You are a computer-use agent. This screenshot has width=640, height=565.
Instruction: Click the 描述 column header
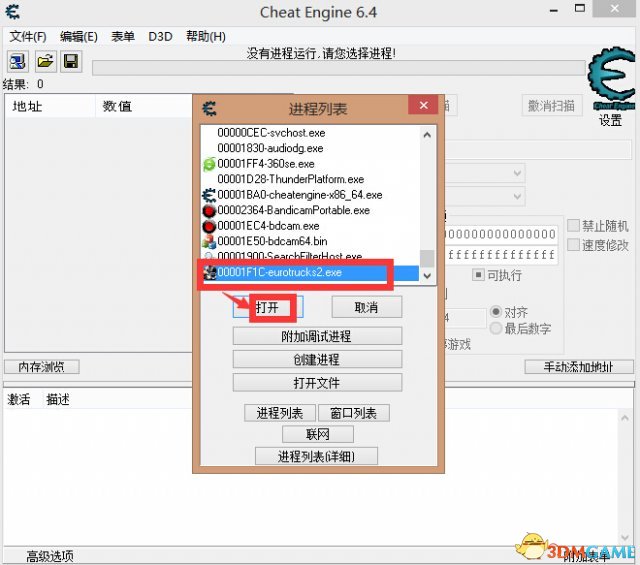tap(58, 399)
